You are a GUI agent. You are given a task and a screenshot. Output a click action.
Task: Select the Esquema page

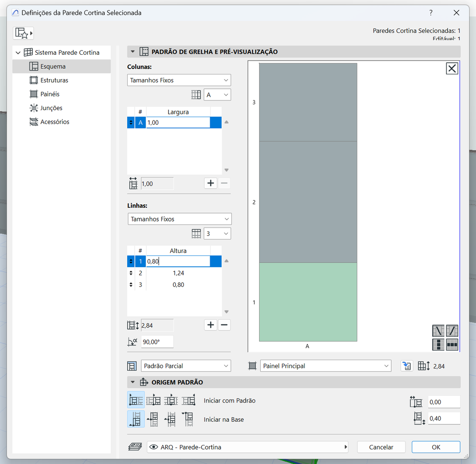pyautogui.click(x=61, y=66)
